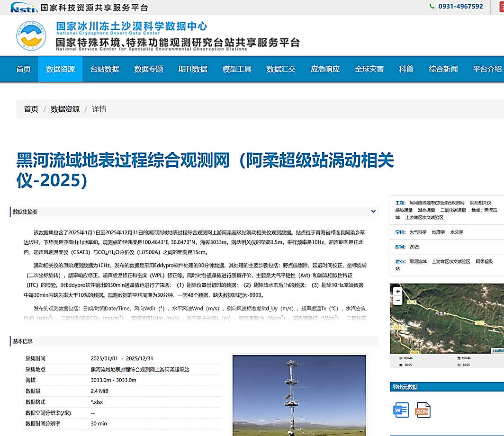Open the 台站数据 menu item
Image resolution: width=504 pixels, height=436 pixels.
[x=105, y=69]
